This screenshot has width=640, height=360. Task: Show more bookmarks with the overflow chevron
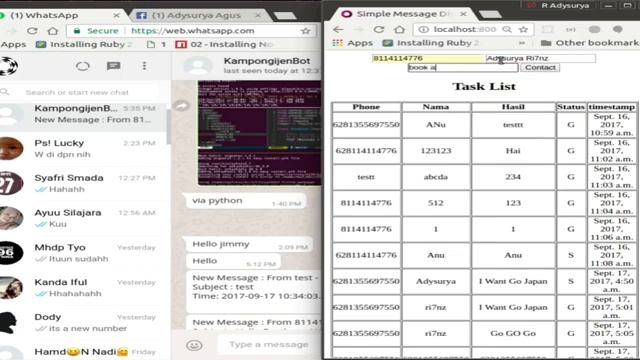point(521,43)
